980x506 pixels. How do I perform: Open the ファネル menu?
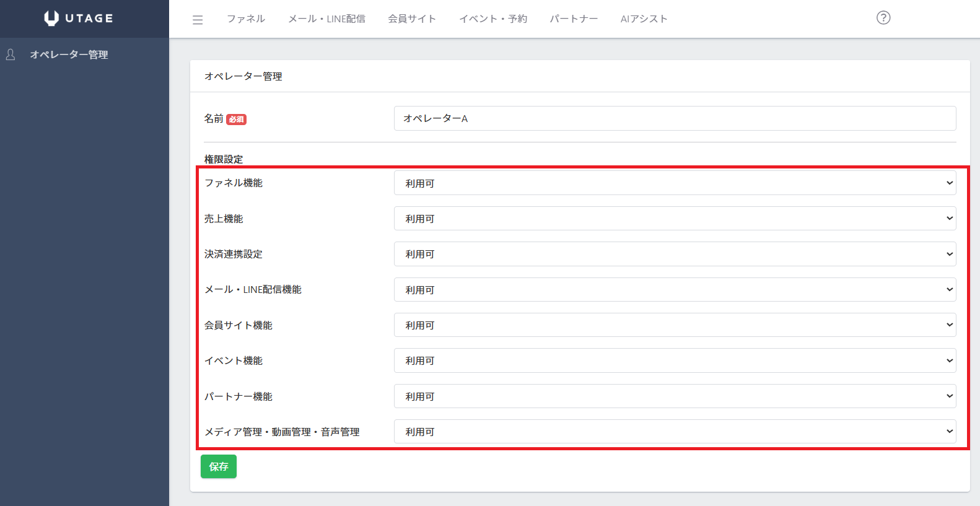pyautogui.click(x=246, y=19)
